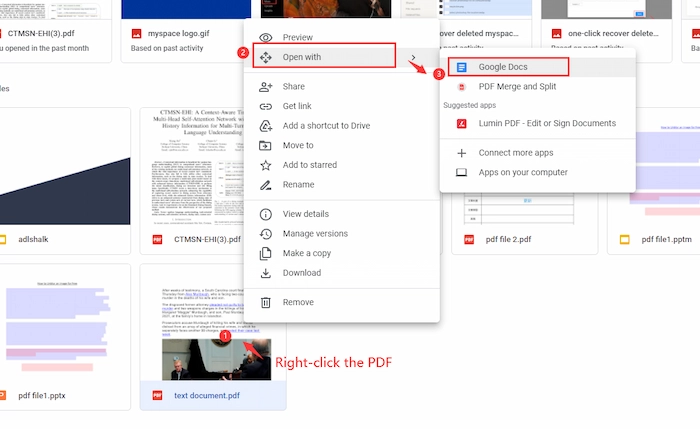The width and height of the screenshot is (700, 429).
Task: Click the PDF icon beside CTMSN-EHI(3).pdf card
Action: pyautogui.click(x=157, y=240)
